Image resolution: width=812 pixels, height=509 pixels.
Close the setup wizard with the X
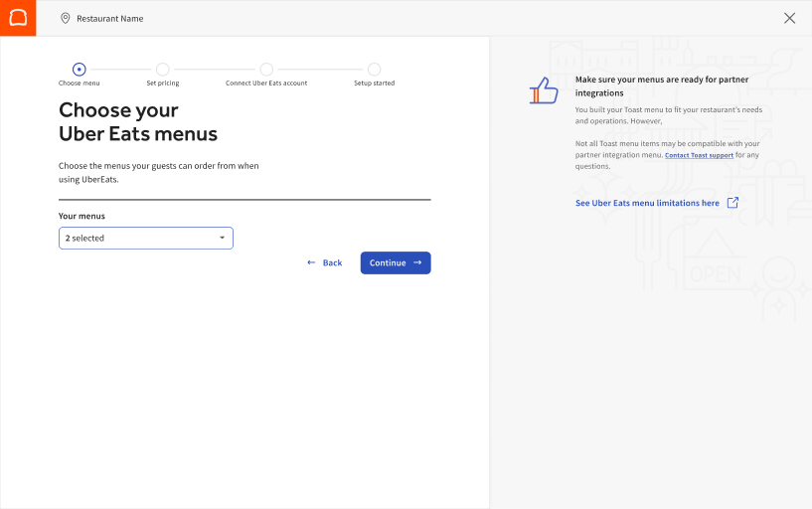coord(789,18)
